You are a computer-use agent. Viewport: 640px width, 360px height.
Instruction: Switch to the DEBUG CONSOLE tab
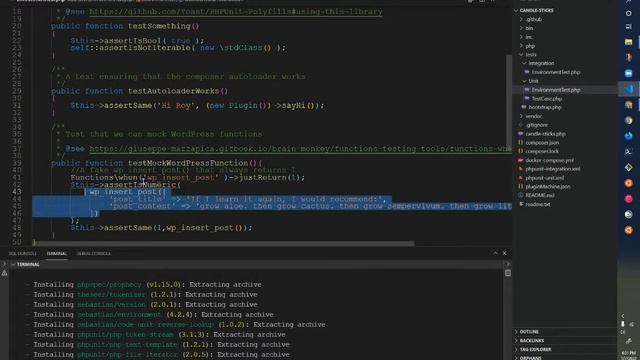coord(93,253)
